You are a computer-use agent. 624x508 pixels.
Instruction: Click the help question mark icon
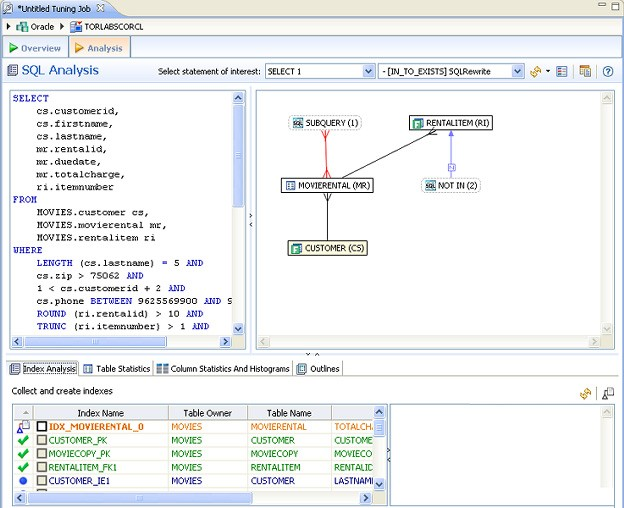tap(607, 72)
